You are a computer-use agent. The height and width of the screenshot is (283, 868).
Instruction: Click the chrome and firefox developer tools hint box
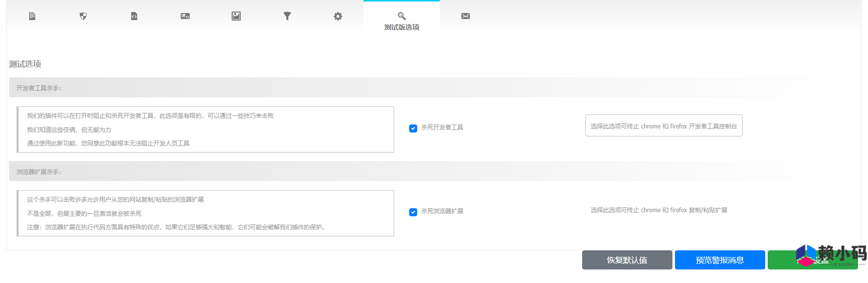click(x=663, y=126)
